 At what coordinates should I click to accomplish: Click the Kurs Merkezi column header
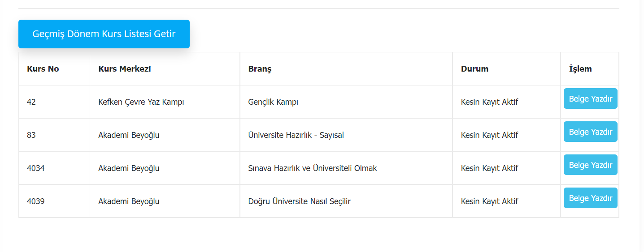[125, 69]
